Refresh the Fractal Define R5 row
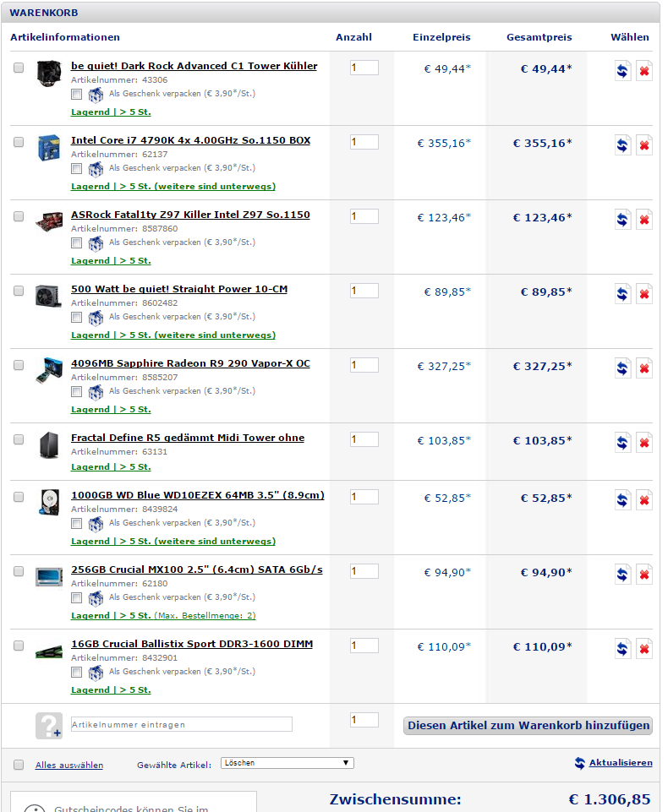This screenshot has width=668, height=812. pos(622,443)
